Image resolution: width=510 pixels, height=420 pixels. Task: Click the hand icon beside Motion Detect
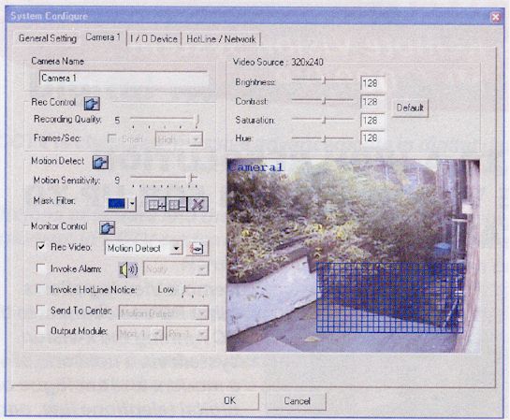100,163
